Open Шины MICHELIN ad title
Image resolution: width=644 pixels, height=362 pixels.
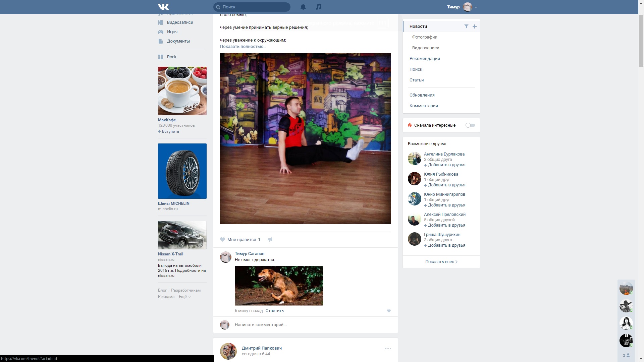(174, 203)
